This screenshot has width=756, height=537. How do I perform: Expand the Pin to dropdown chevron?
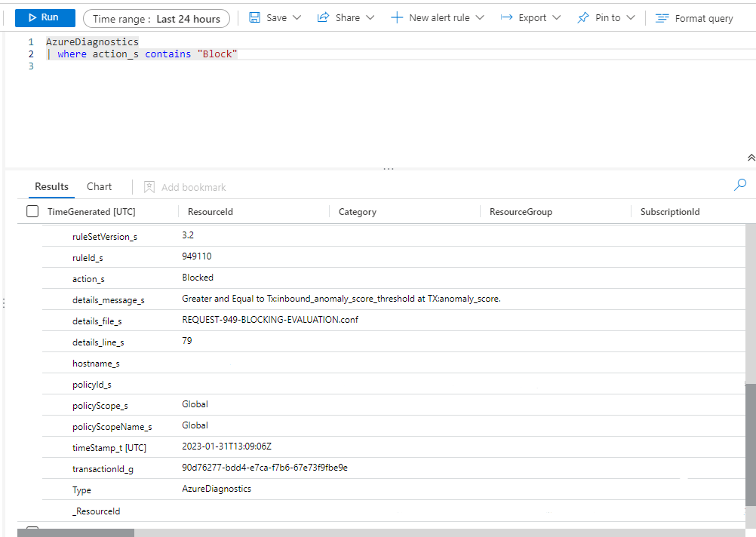(631, 17)
